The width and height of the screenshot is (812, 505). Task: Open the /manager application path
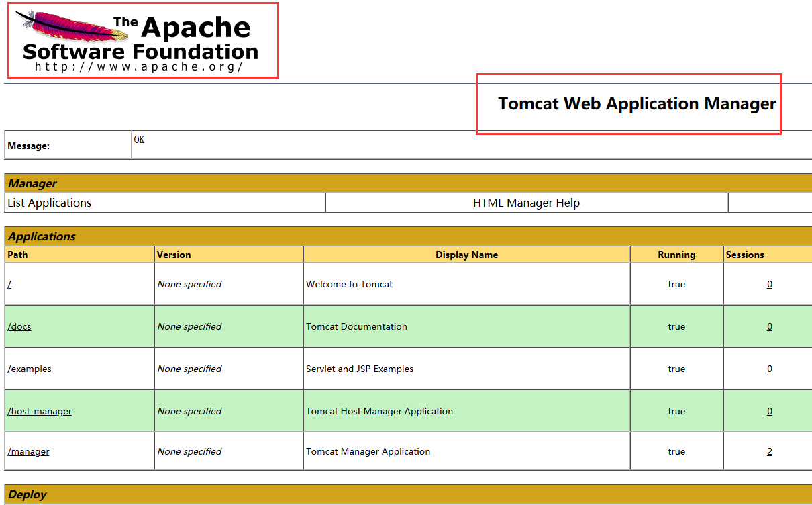(x=28, y=451)
